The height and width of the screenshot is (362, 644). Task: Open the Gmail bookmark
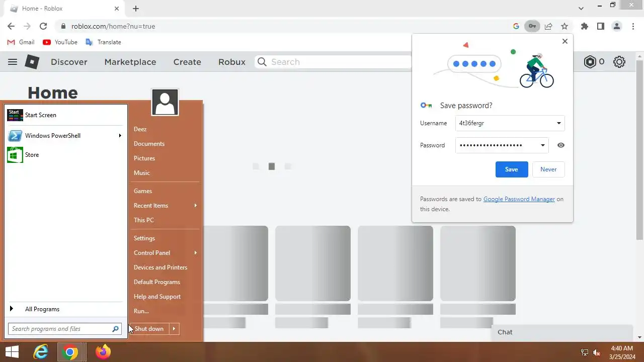[21, 42]
